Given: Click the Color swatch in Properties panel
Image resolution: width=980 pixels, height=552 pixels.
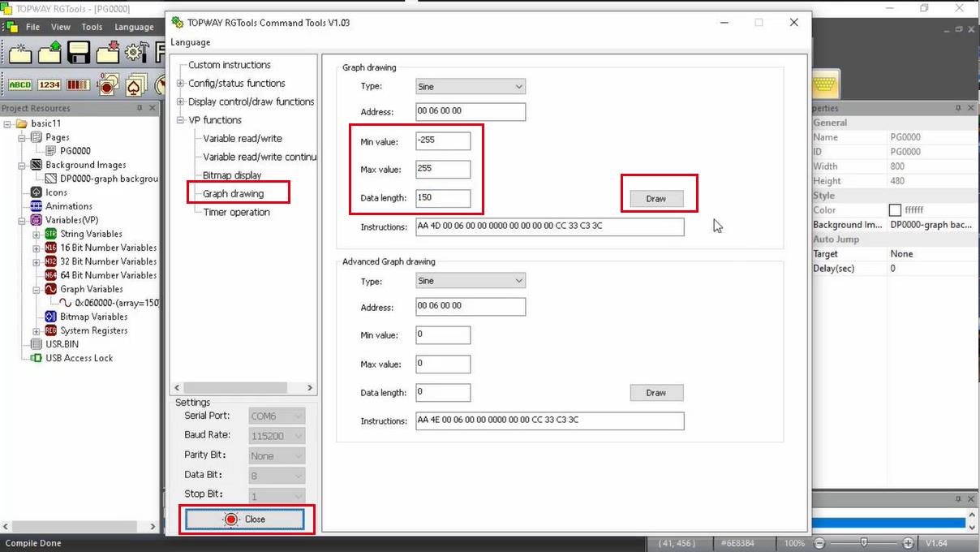Looking at the screenshot, I should tap(895, 210).
